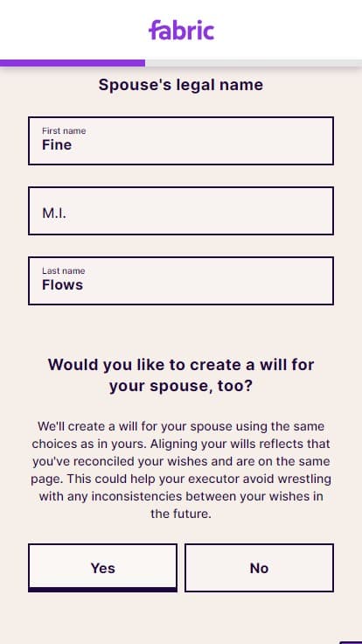
Task: Click the "No" button label text
Action: point(259,568)
